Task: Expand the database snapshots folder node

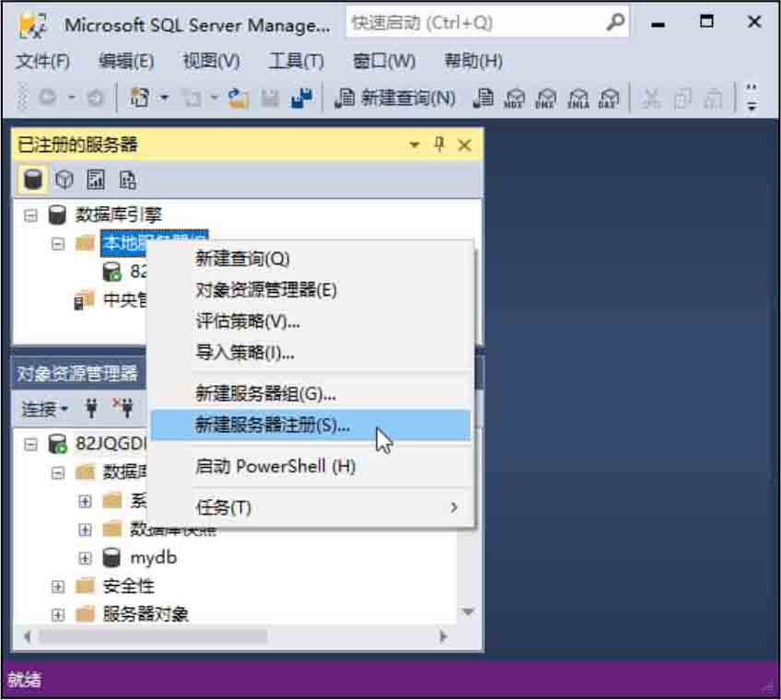Action: click(x=85, y=530)
